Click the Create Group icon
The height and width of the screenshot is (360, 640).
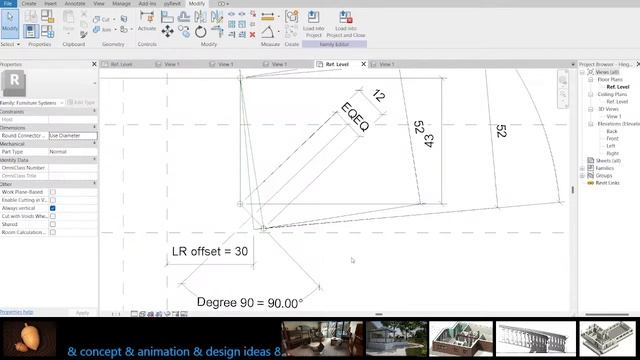[291, 17]
